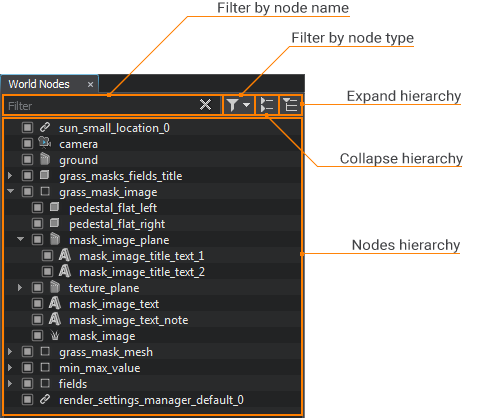Click the camera node's player icon

(45, 144)
